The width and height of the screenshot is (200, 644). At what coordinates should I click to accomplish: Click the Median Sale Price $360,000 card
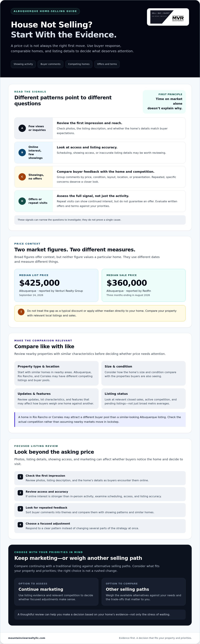[x=144, y=285]
